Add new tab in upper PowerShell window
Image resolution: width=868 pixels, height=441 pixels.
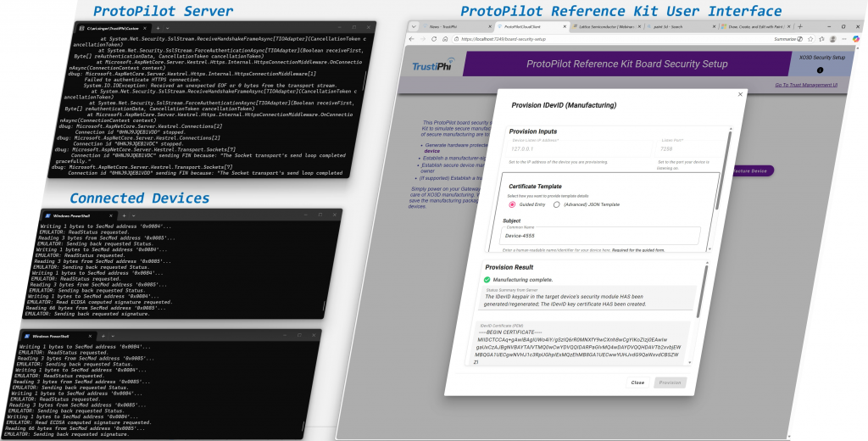click(x=125, y=215)
